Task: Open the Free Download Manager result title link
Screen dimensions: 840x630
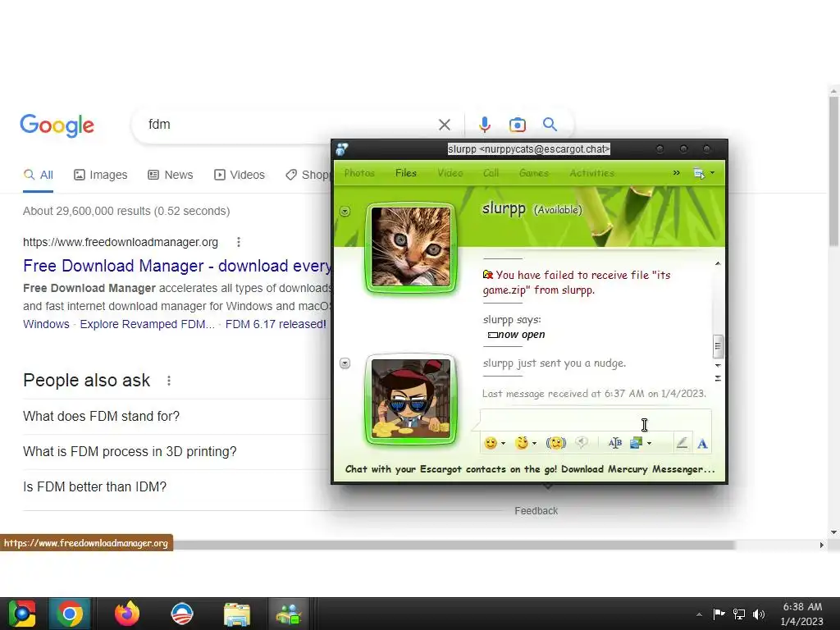Action: click(x=177, y=266)
